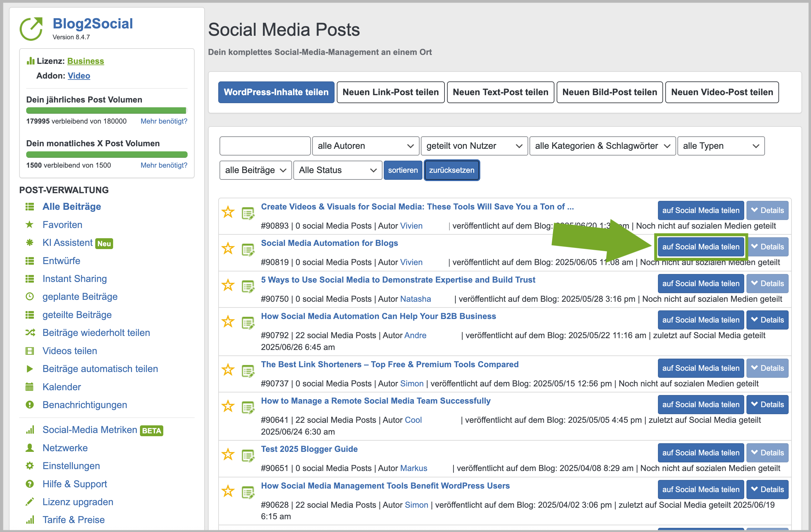Click the film icon next to Videos teilen
The image size is (811, 532).
[x=30, y=351]
